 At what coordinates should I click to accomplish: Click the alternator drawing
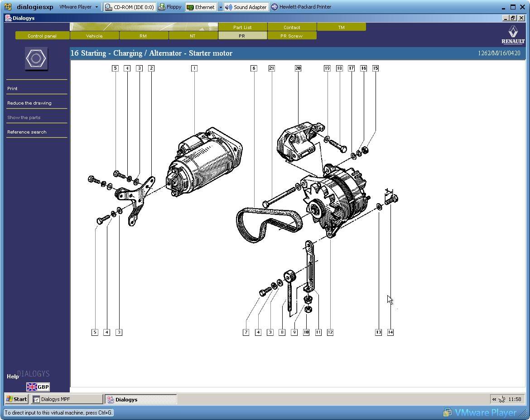click(336, 201)
